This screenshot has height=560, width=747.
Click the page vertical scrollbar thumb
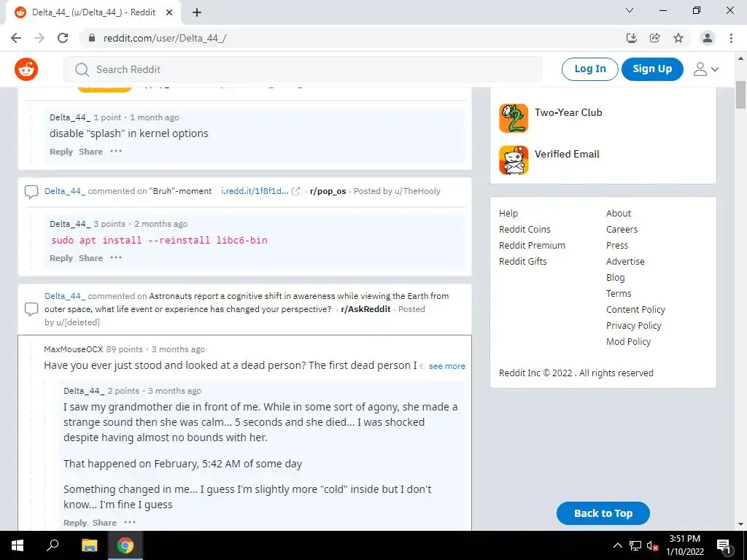pos(740,96)
